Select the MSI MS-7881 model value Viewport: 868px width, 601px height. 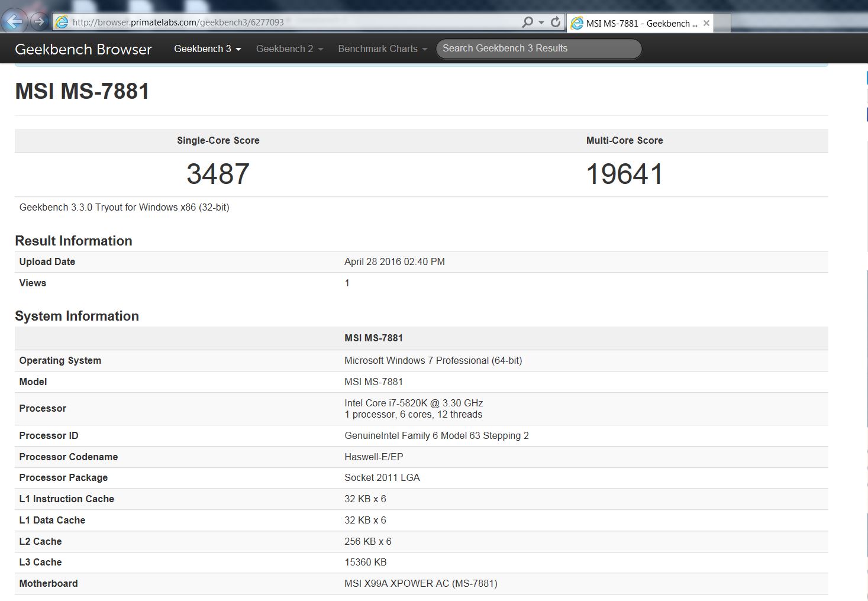coord(374,382)
